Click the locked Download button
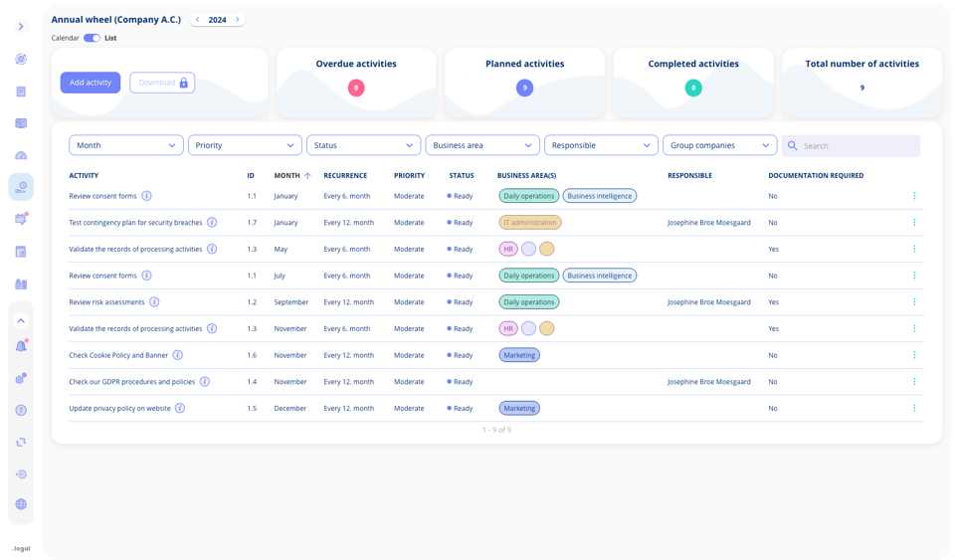Viewport: 955px width, 560px height. click(162, 83)
